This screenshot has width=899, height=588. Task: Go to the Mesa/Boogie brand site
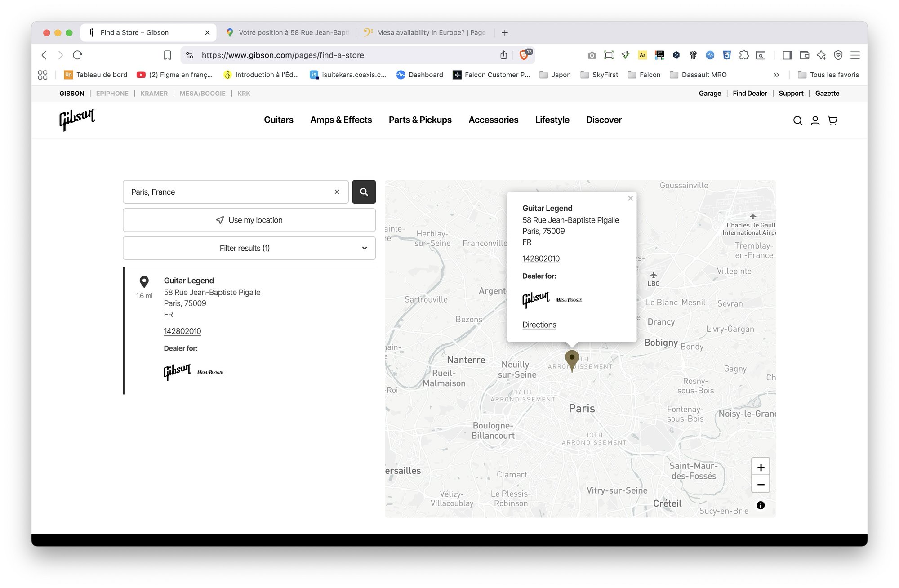click(x=203, y=94)
